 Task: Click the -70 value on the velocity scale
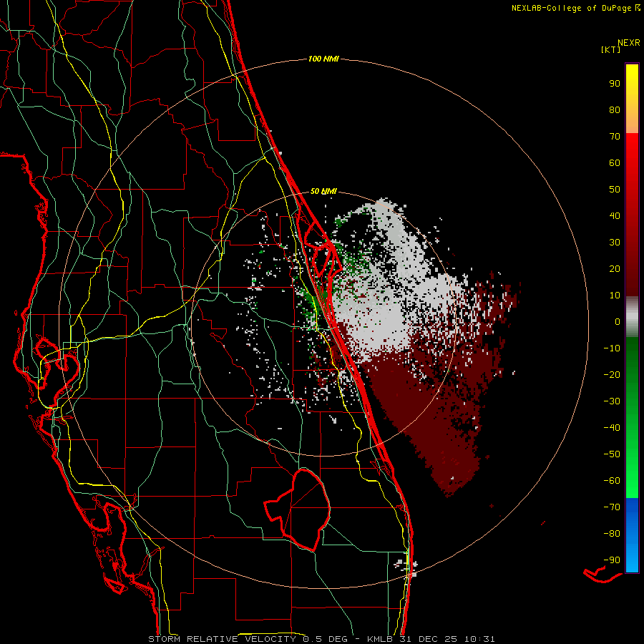pyautogui.click(x=612, y=507)
